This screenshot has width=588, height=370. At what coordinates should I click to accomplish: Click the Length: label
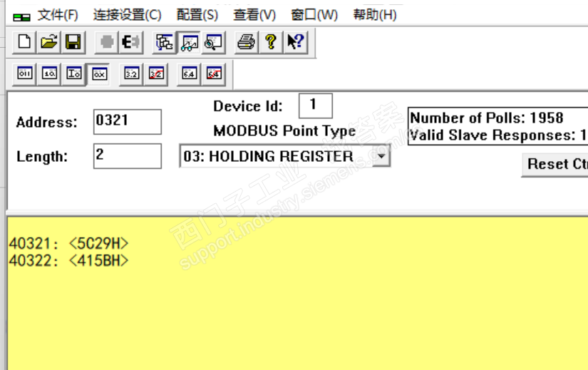[x=42, y=156]
